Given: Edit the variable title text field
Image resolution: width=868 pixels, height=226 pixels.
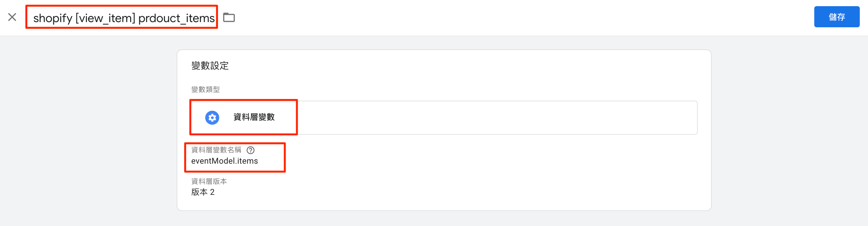Looking at the screenshot, I should click(124, 18).
